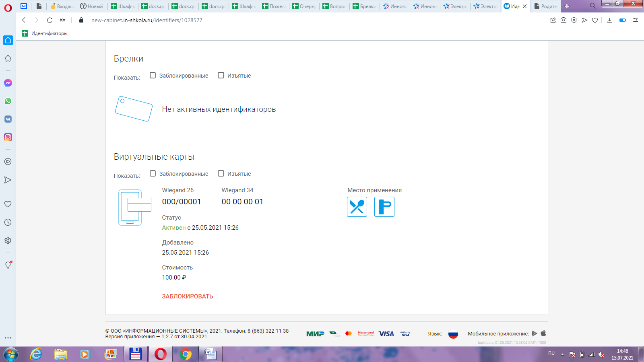This screenshot has width=644, height=362.
Task: Open a new tab with plus button
Action: 567,6
